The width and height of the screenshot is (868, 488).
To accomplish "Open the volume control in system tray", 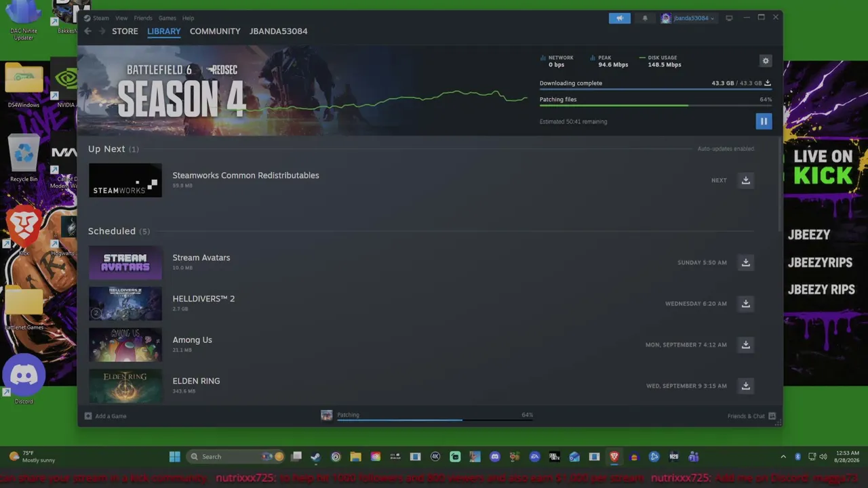I will coord(823,457).
